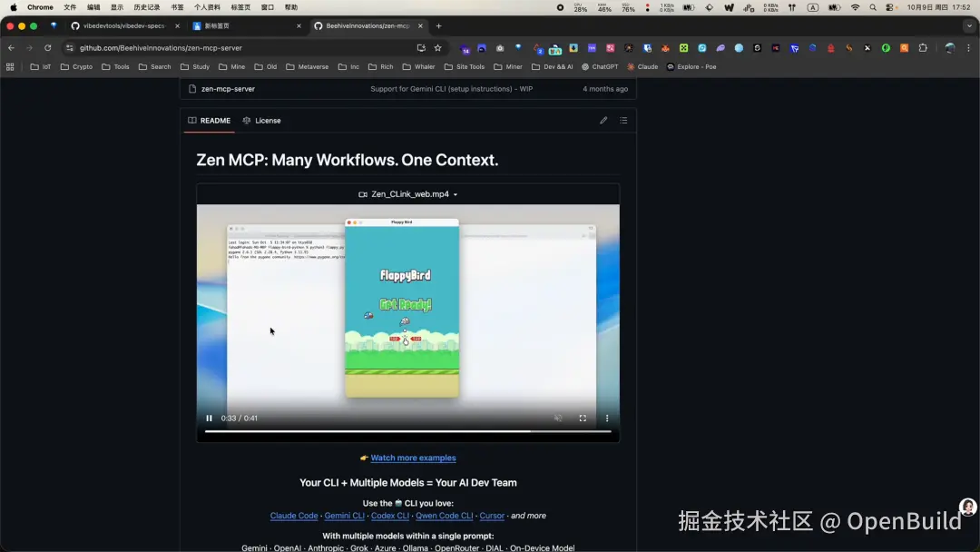980x552 pixels.
Task: Open the Codex CLI link
Action: click(390, 516)
